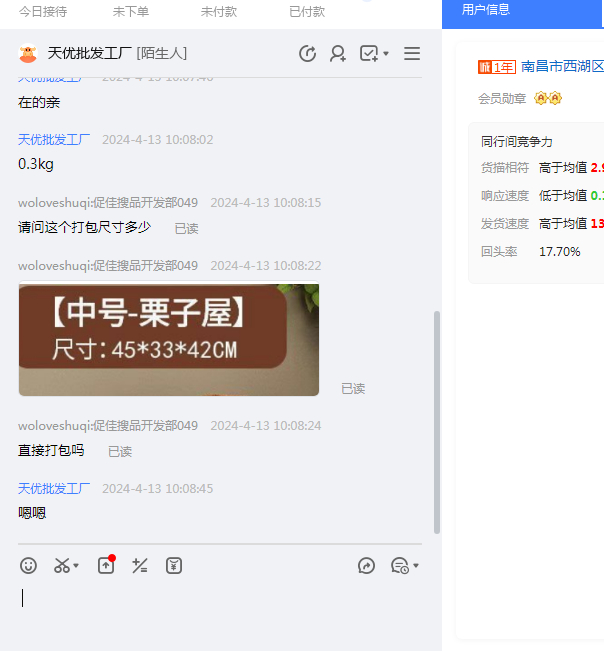
Task: Expand the dropdown arrow beside the checkmark-plus icon
Action: [387, 54]
